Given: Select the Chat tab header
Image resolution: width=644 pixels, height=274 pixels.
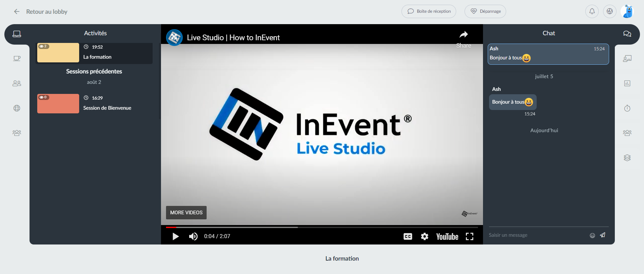Looking at the screenshot, I should 549,33.
